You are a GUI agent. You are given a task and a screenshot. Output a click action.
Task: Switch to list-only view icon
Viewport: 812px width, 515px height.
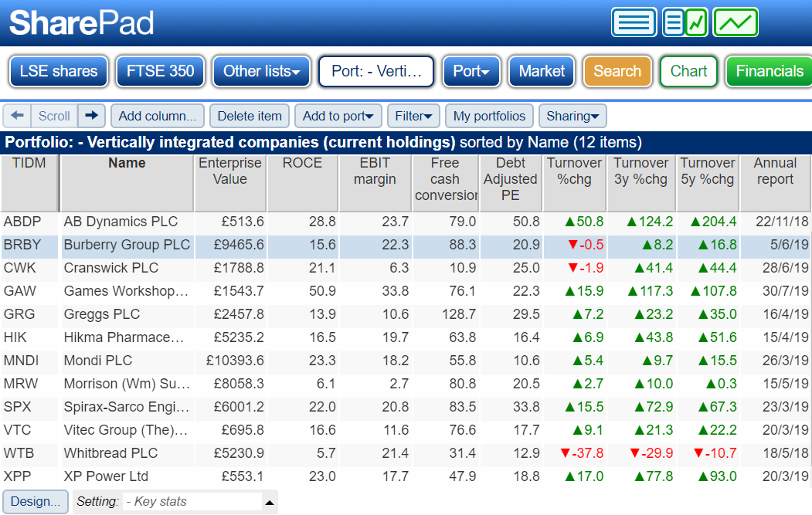coord(634,22)
